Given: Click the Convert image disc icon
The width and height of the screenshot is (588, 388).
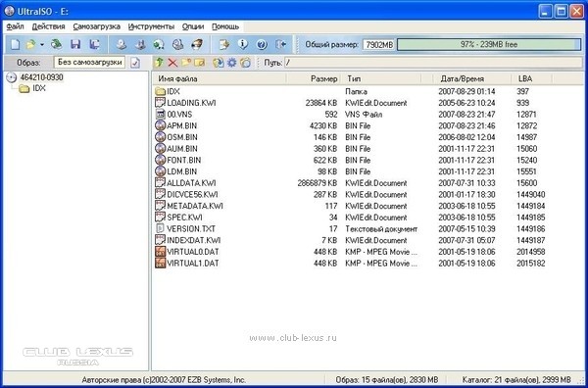Looking at the screenshot, I should [x=159, y=45].
